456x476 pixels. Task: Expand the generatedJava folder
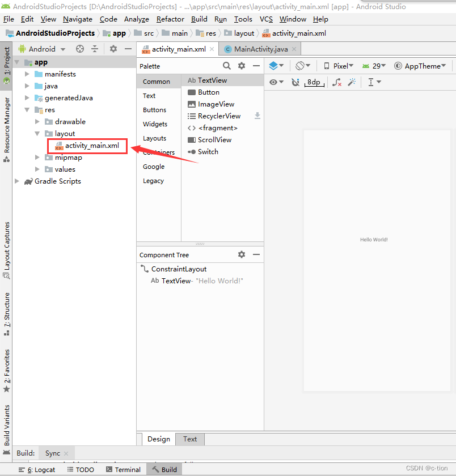27,97
